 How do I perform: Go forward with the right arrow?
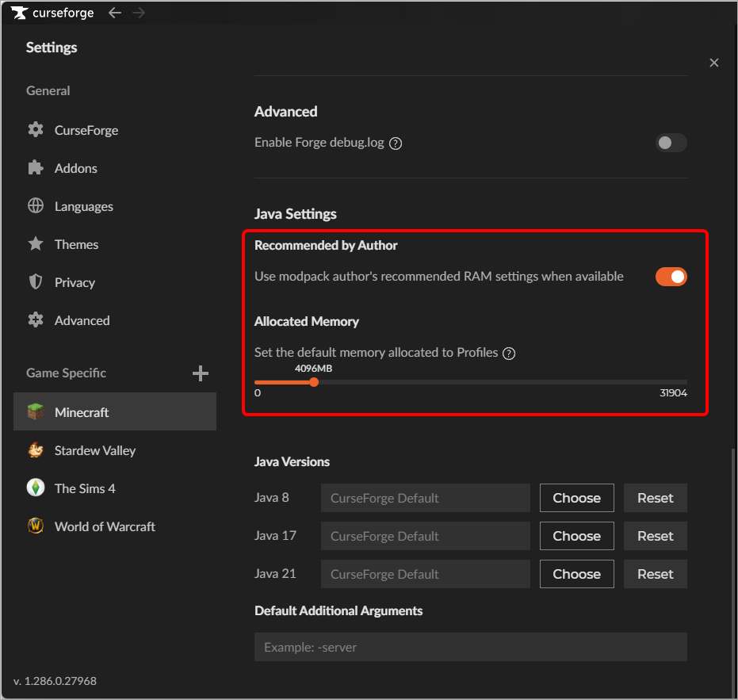[139, 13]
